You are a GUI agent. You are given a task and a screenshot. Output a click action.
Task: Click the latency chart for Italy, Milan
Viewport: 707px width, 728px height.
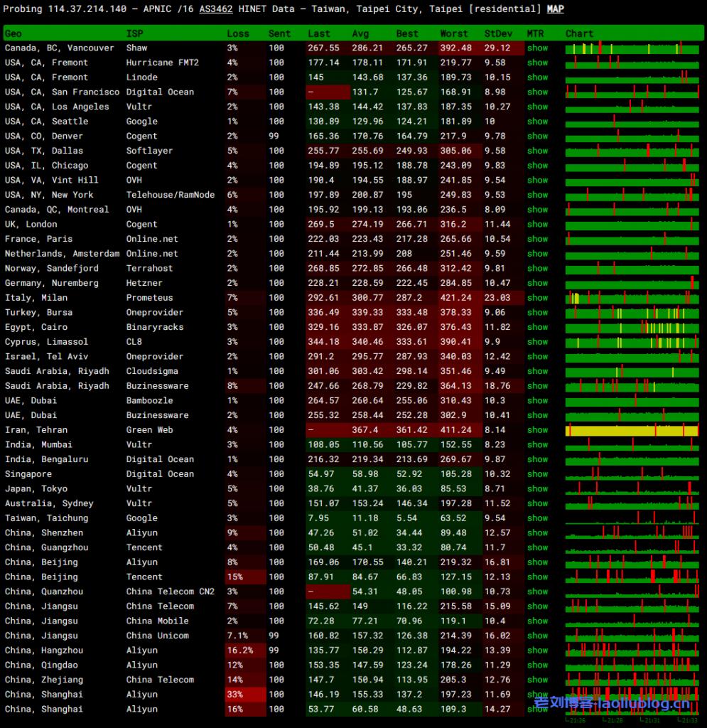click(x=632, y=299)
